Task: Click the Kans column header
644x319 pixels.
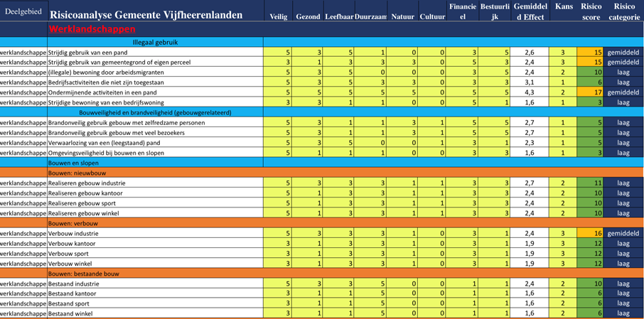Action: 564,7
